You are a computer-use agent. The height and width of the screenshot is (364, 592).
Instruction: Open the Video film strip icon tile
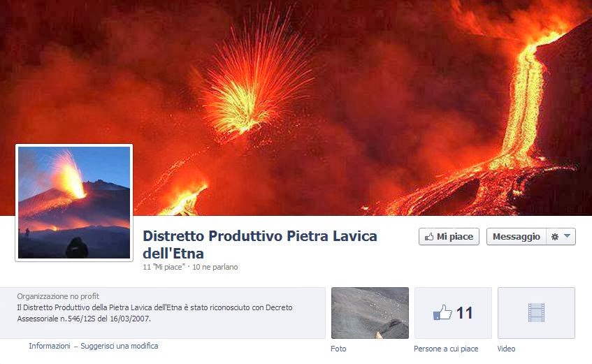[x=536, y=312]
